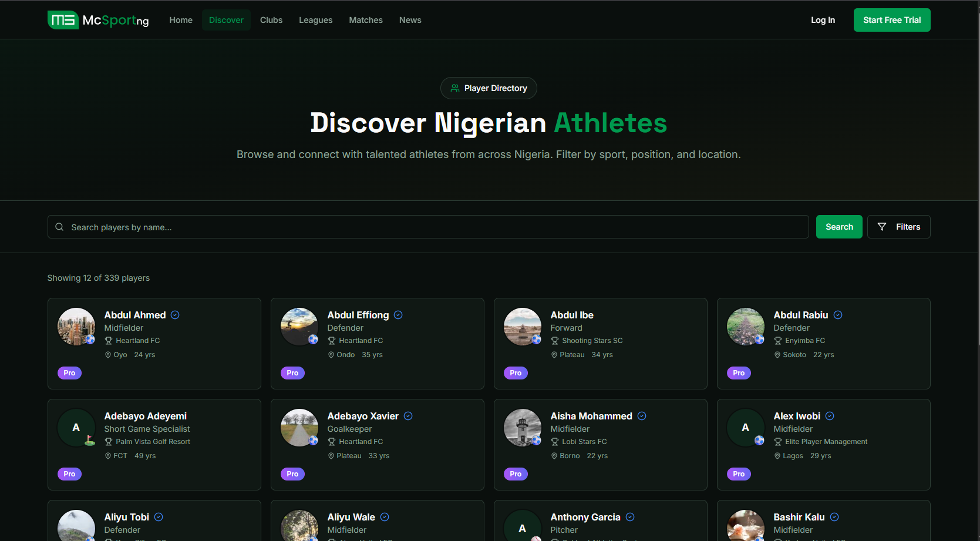Click Adebayo Xavier's profile photo
Screen dimensions: 980x541
(299, 427)
